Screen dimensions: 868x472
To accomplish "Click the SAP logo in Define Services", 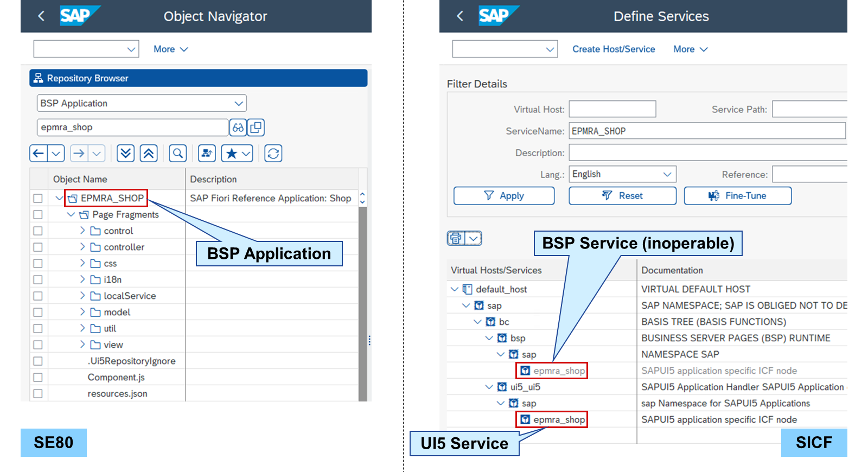I will [x=499, y=16].
